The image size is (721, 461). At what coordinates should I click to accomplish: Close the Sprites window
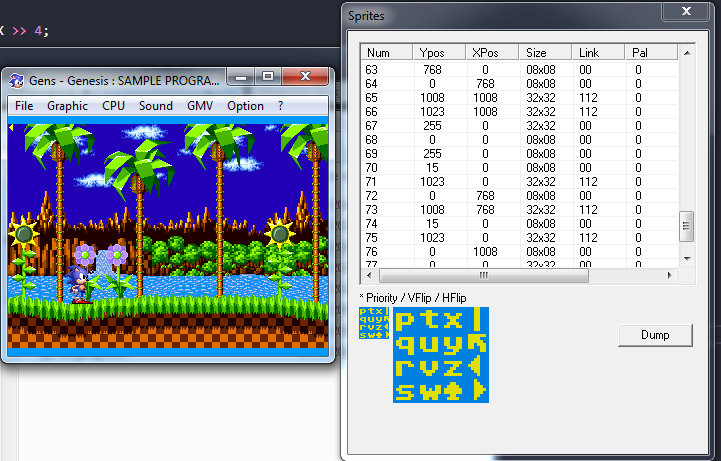click(685, 11)
